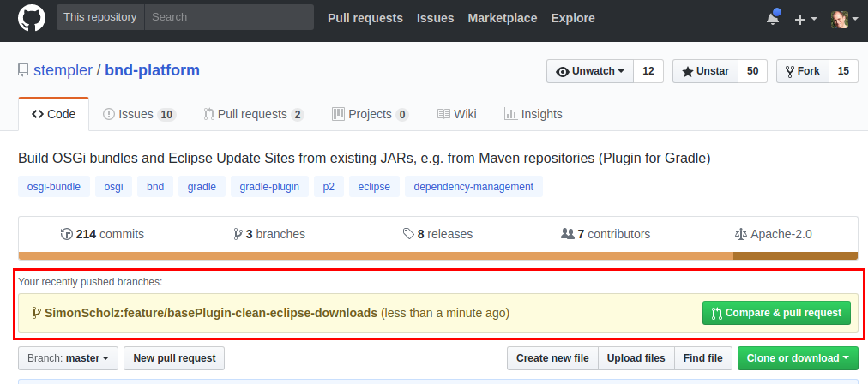Click the Fork button
Screen dimensions: 868x384
pos(803,71)
